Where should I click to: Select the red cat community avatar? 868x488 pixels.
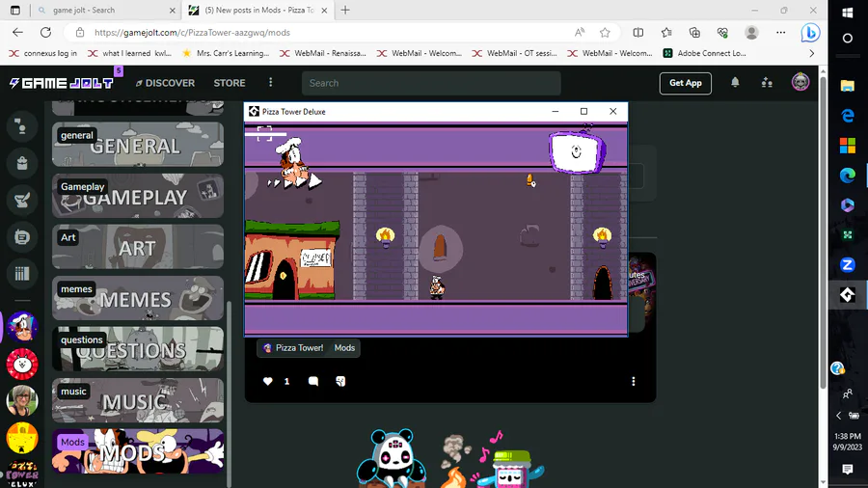(22, 364)
